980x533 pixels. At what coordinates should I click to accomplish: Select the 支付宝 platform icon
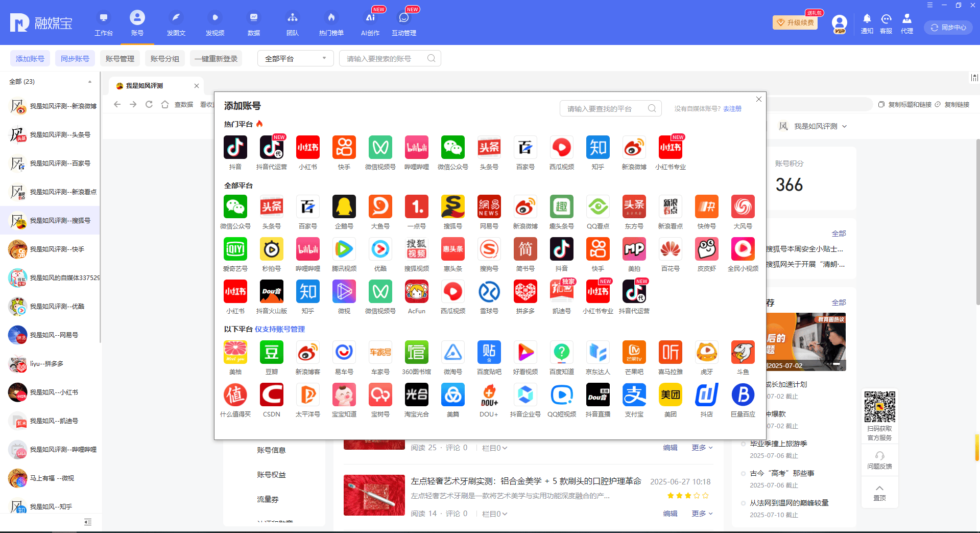coord(634,395)
